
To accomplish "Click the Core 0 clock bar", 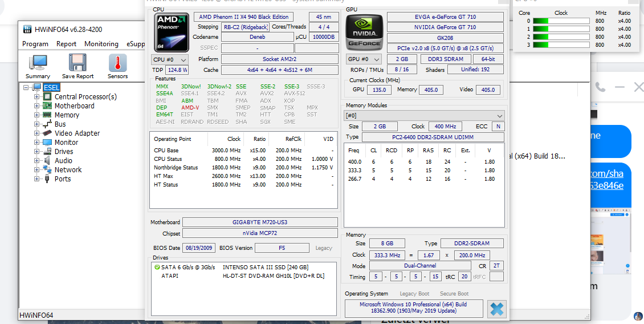I will click(561, 21).
